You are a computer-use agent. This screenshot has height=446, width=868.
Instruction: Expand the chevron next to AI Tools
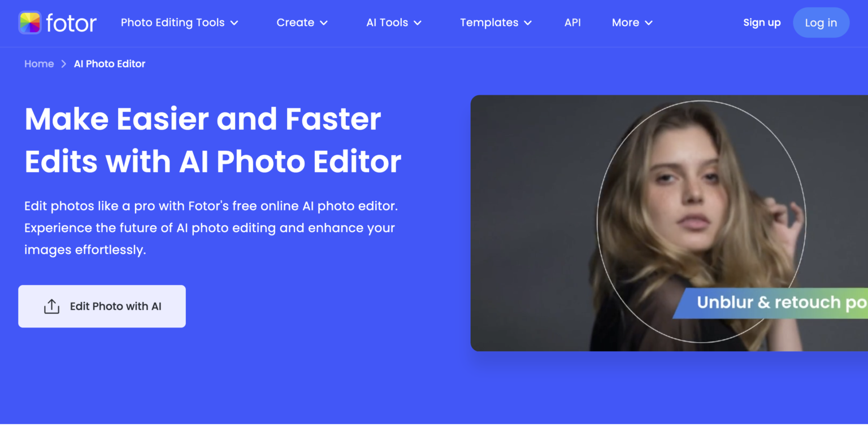(x=418, y=23)
